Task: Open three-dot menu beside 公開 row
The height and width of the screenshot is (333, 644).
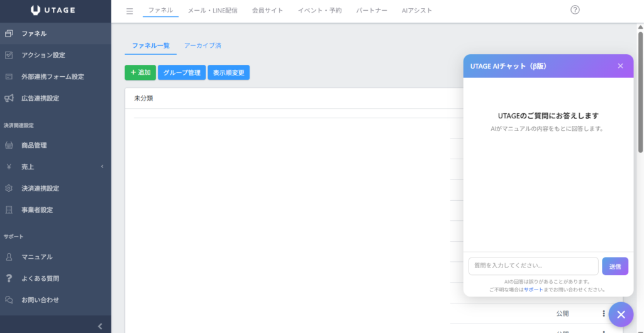Action: pos(604,313)
